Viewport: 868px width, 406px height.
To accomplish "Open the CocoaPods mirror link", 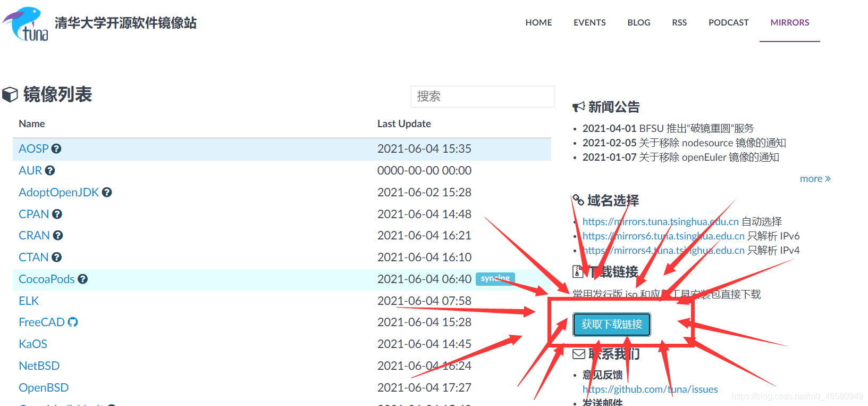I will point(47,279).
